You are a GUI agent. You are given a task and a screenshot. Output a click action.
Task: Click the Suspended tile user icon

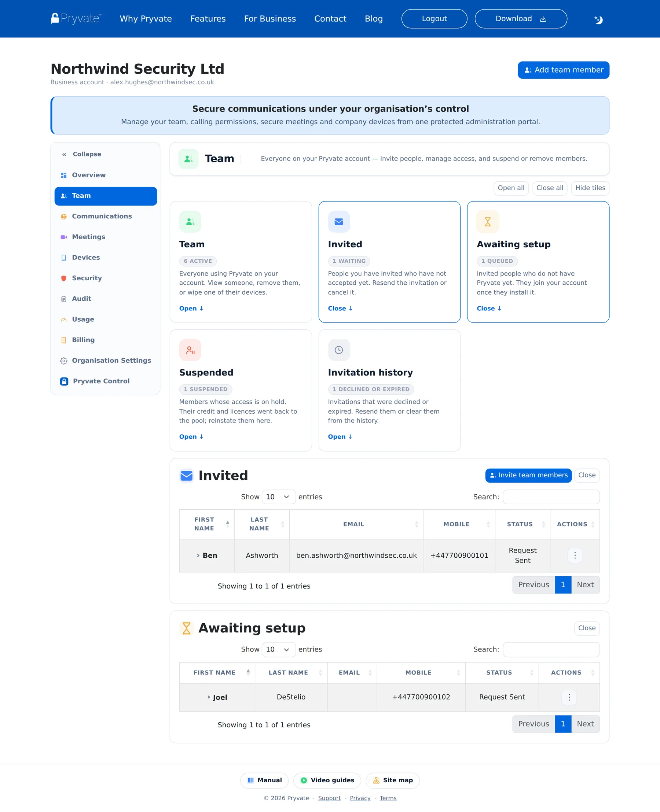click(190, 350)
